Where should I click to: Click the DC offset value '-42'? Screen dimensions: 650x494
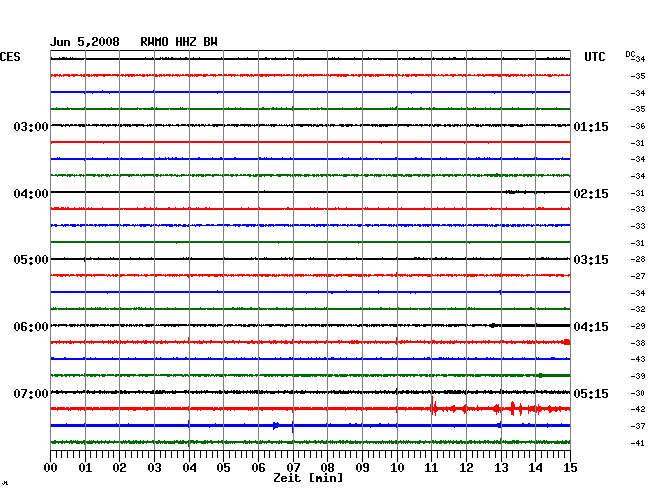[638, 409]
